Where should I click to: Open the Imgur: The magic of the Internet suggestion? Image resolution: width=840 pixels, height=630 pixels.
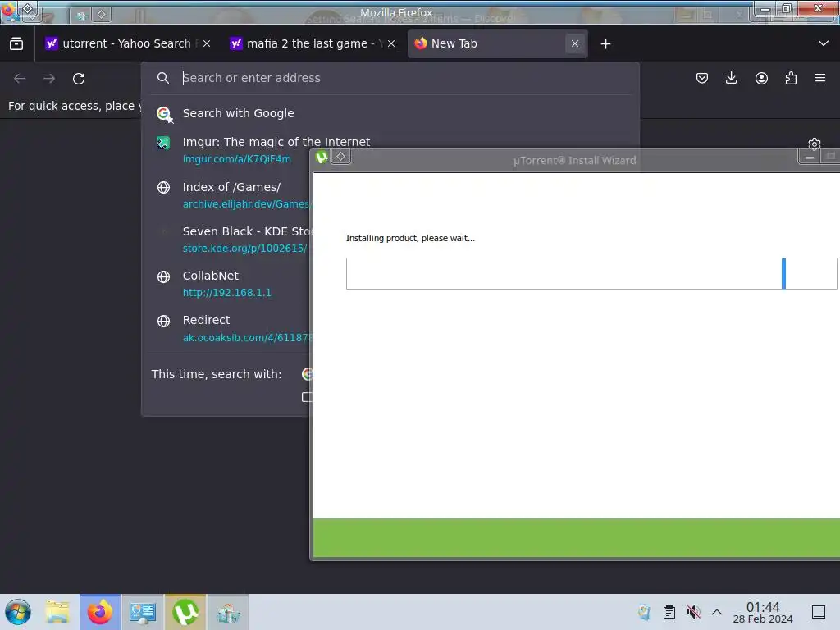click(276, 142)
